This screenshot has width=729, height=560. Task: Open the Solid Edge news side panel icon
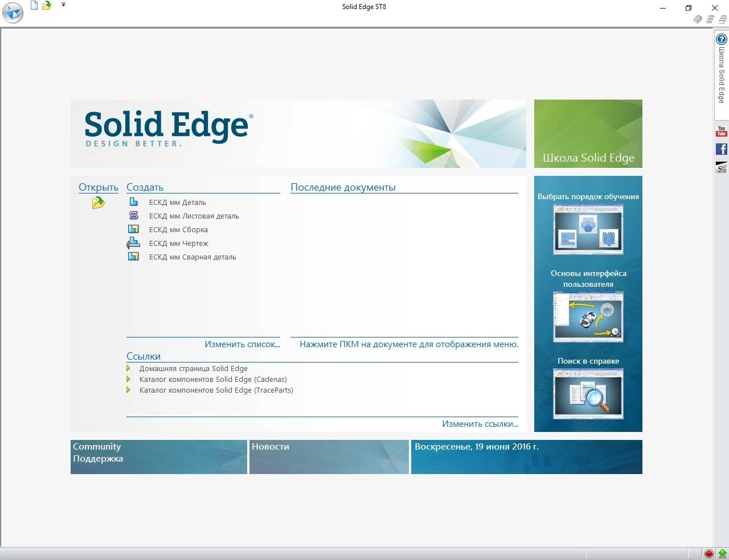point(722,167)
